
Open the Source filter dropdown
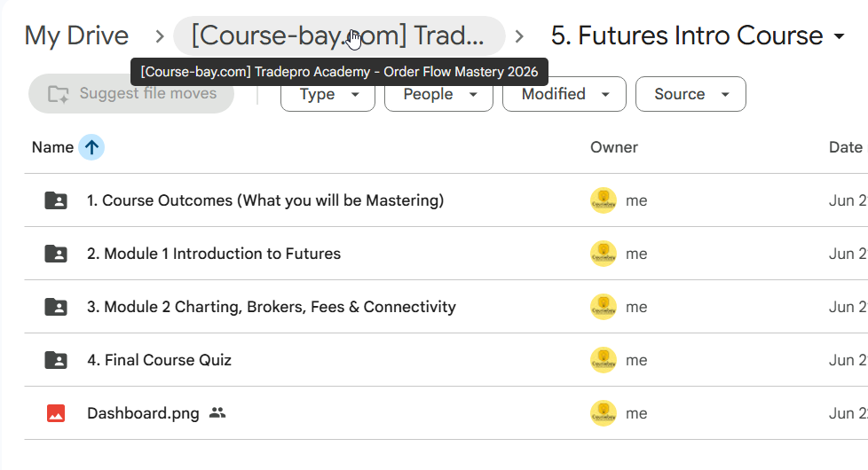pos(690,94)
